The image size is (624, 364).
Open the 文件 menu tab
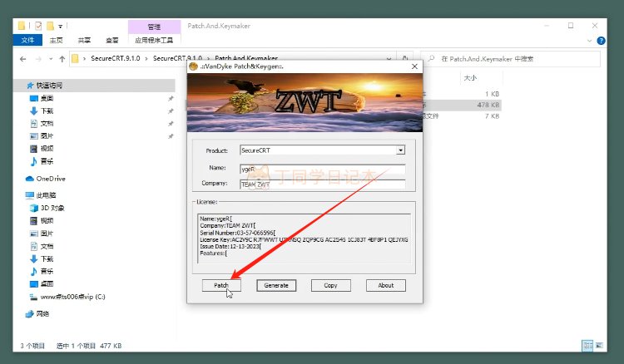coord(28,40)
